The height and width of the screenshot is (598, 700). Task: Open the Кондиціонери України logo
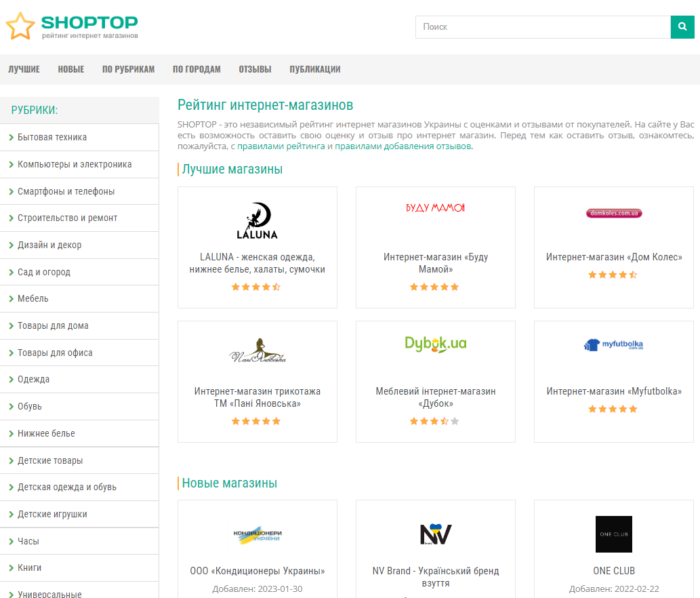point(257,535)
